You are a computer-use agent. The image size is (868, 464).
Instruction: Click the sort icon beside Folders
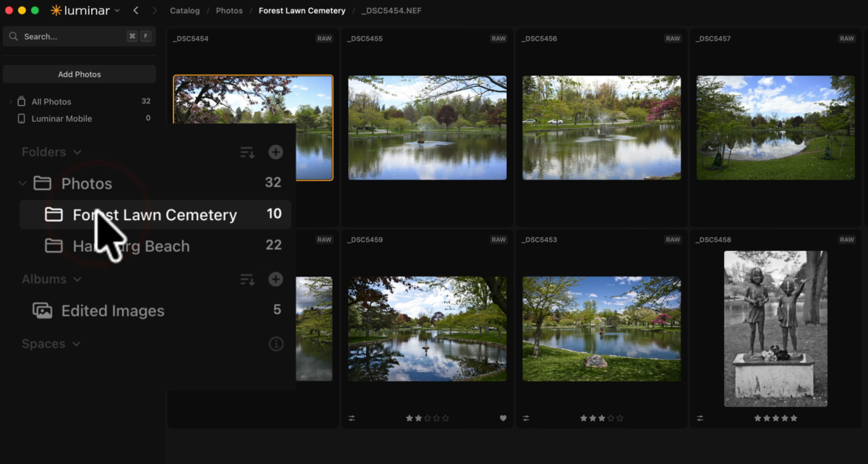click(247, 152)
